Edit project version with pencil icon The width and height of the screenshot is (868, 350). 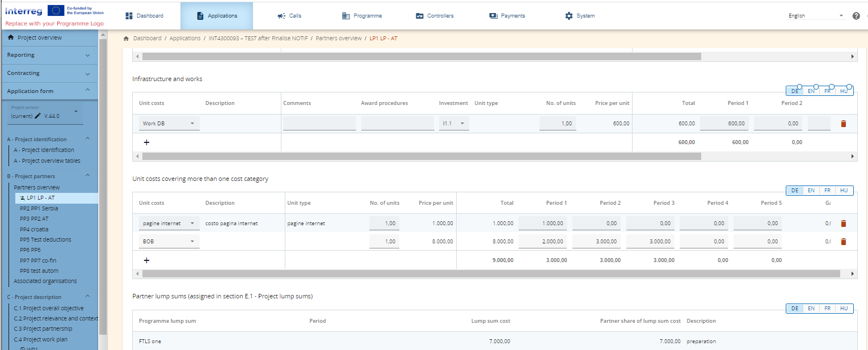37,116
